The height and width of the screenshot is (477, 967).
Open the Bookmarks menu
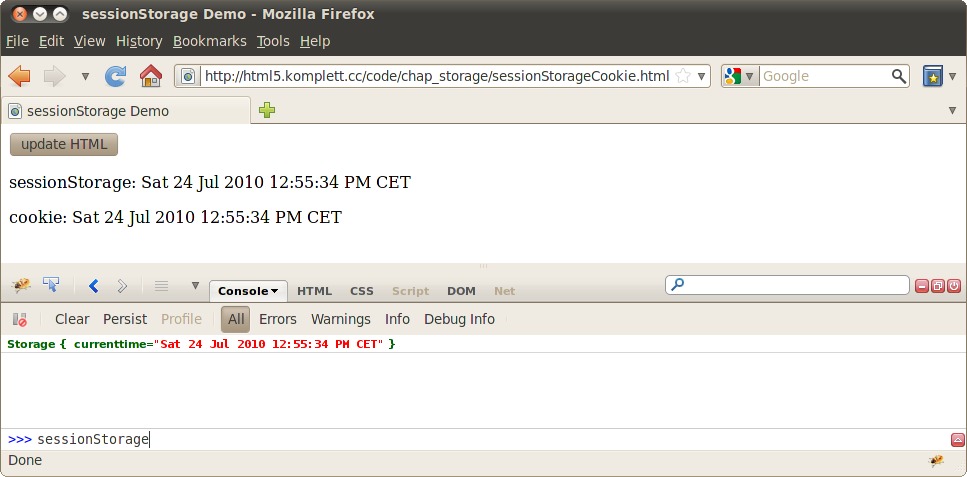coord(209,41)
